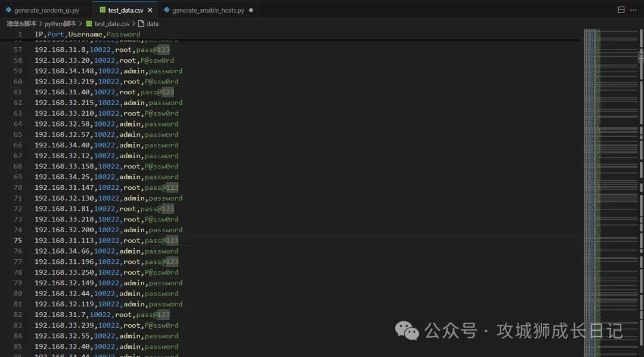Viewport: 644px width, 357px height.
Task: Expand the python脚本 breadcrumb folder
Action: click(x=60, y=24)
